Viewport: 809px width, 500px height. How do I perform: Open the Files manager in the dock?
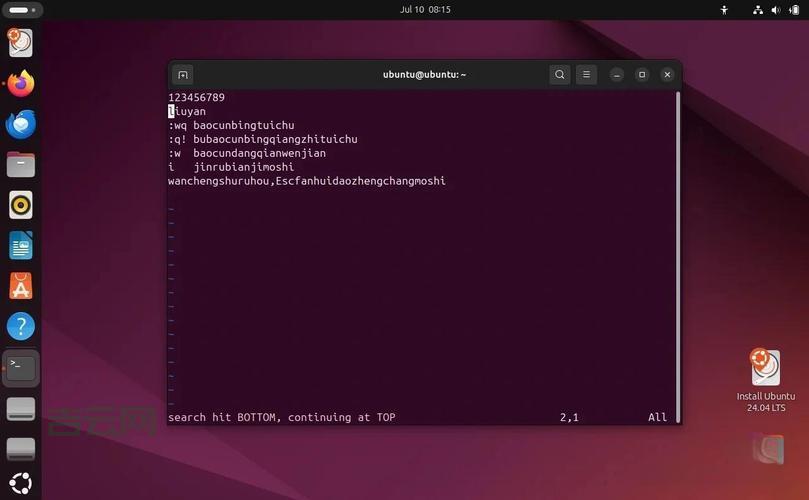click(x=20, y=165)
